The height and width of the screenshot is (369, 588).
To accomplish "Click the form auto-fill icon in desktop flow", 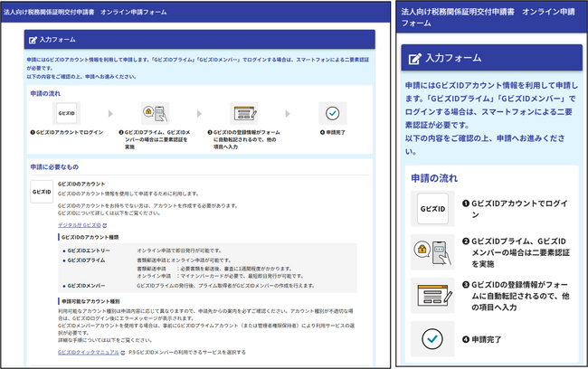I will [x=244, y=114].
